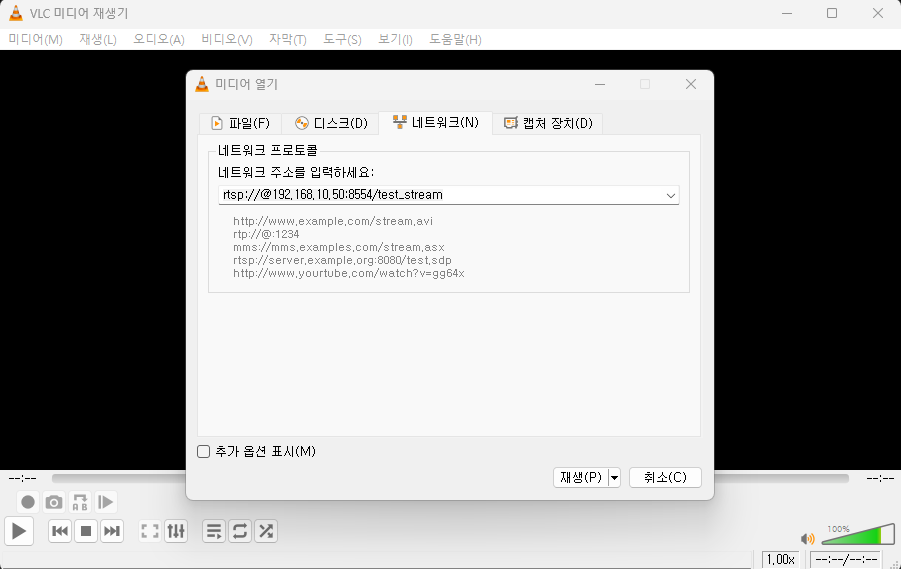Skip to the next media item
This screenshot has height=569, width=901.
(x=112, y=531)
